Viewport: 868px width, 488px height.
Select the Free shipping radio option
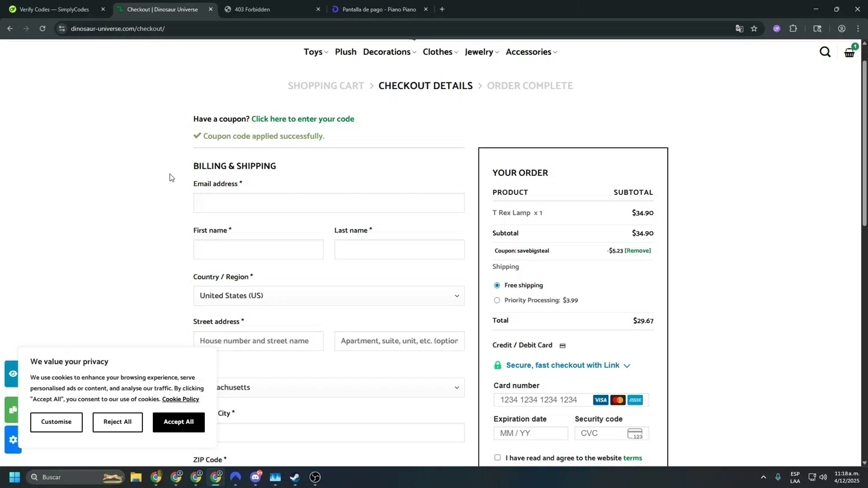pyautogui.click(x=497, y=286)
